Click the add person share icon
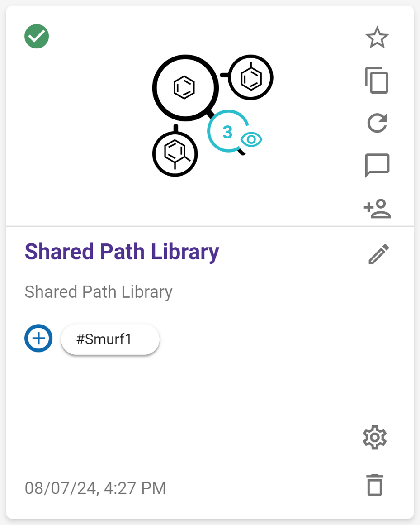The image size is (420, 525). coord(377,208)
